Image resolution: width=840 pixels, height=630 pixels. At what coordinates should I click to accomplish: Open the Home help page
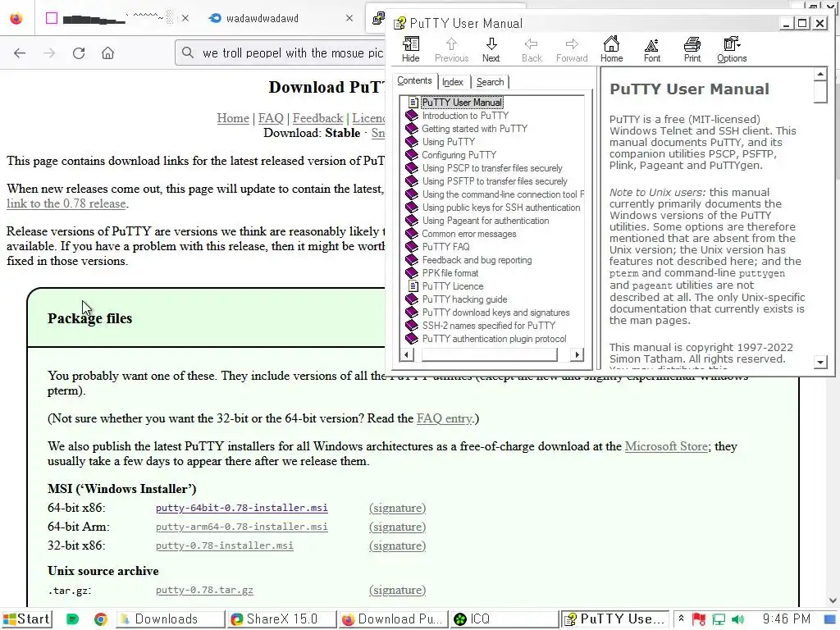coord(611,49)
